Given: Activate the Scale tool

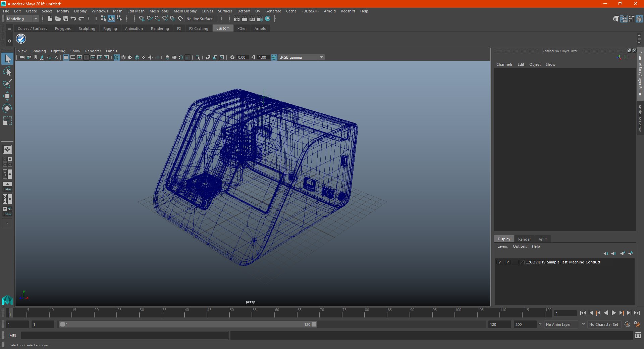Looking at the screenshot, I should pos(7,121).
